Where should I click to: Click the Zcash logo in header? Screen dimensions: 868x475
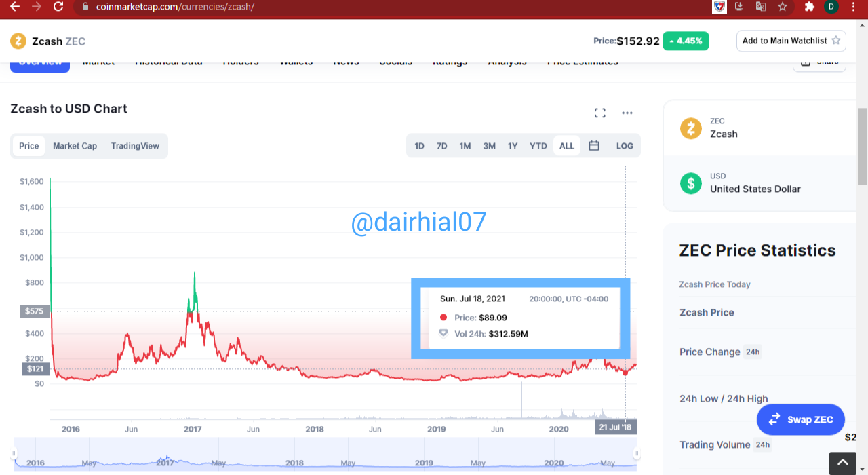pos(18,41)
